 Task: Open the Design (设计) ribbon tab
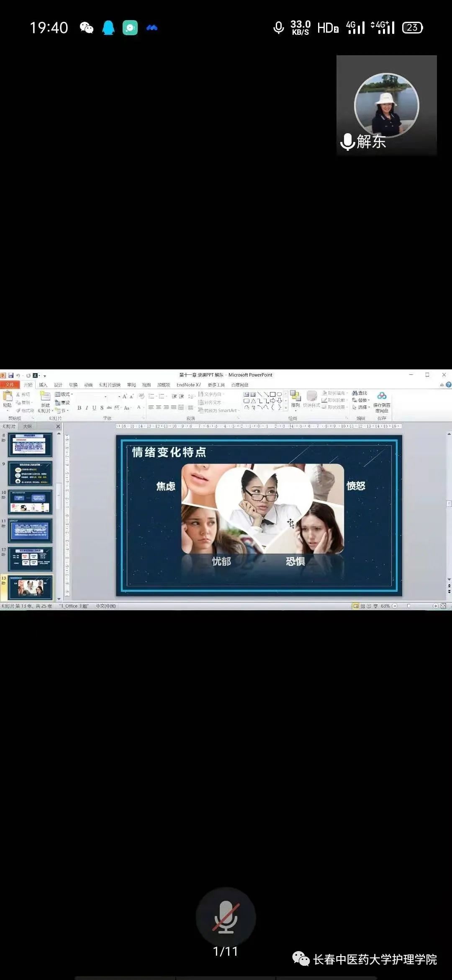pyautogui.click(x=58, y=385)
